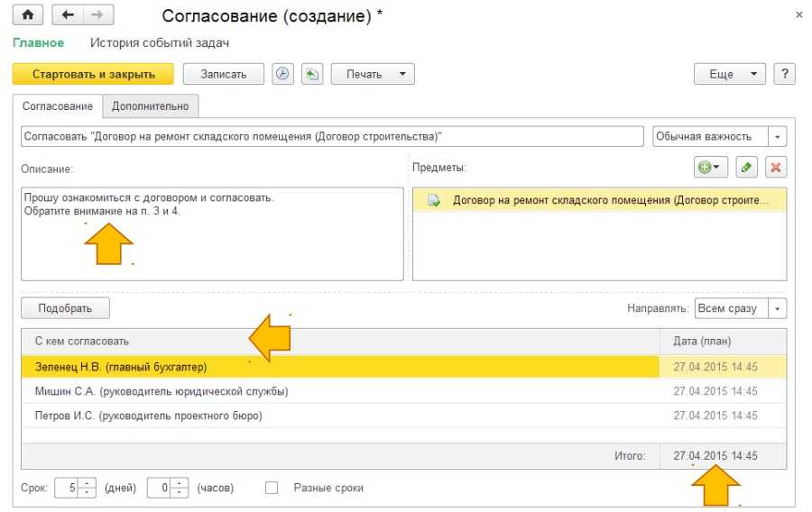Open the "Еще" menu
Screen dimensions: 812x512
click(x=729, y=74)
